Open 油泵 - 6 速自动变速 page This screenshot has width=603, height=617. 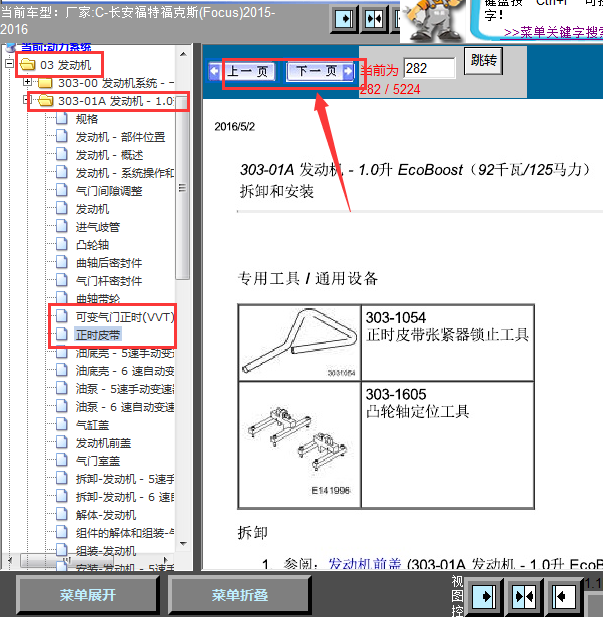tap(125, 407)
